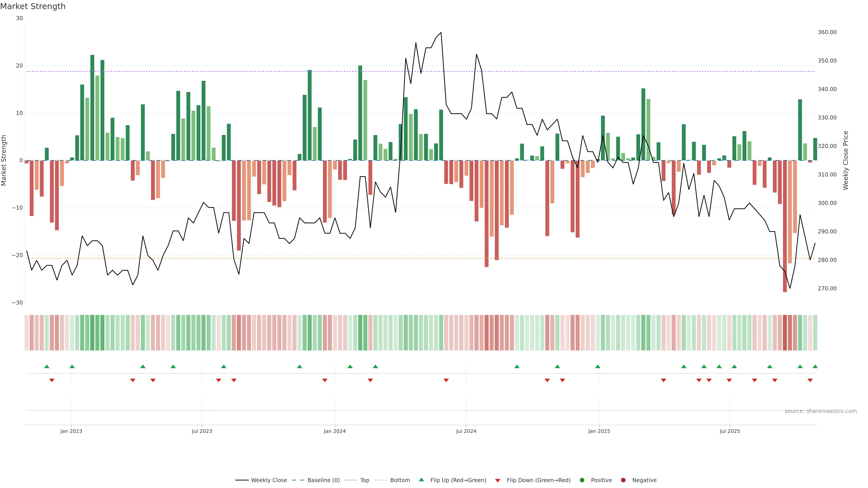The width and height of the screenshot is (868, 488).
Task: Click 360.00 right axis tick label
Action: click(827, 32)
